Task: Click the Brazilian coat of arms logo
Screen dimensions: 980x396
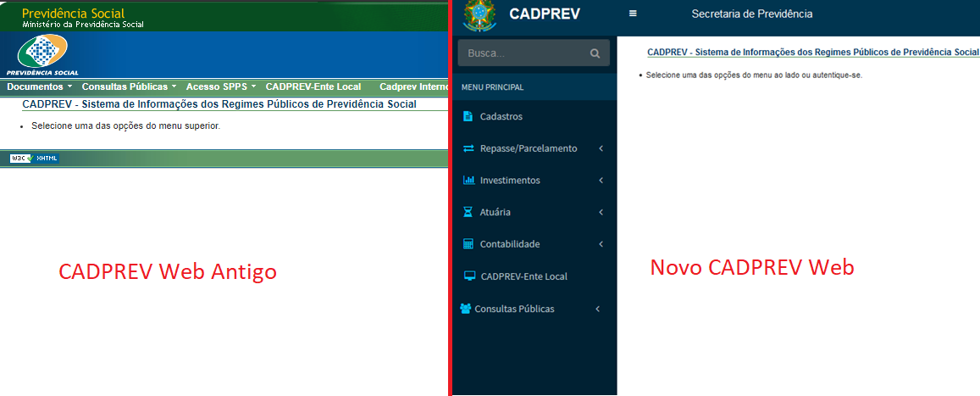Action: coord(480,15)
